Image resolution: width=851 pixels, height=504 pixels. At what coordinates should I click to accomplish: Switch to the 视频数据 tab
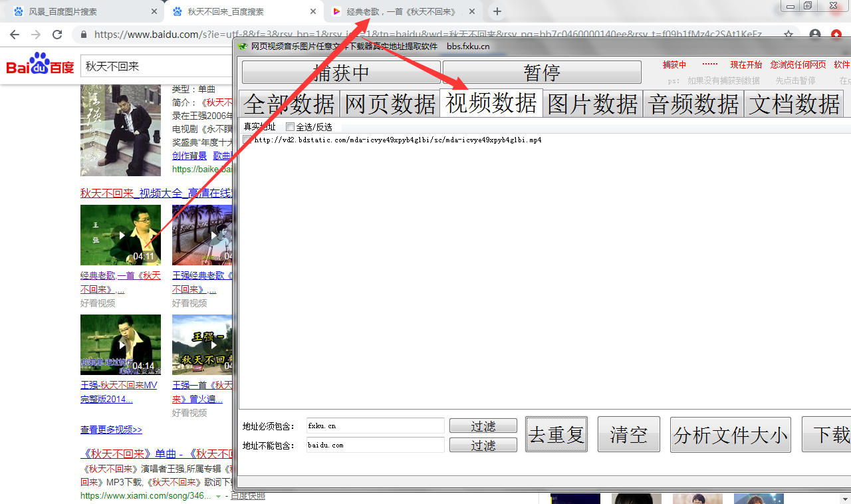click(491, 104)
